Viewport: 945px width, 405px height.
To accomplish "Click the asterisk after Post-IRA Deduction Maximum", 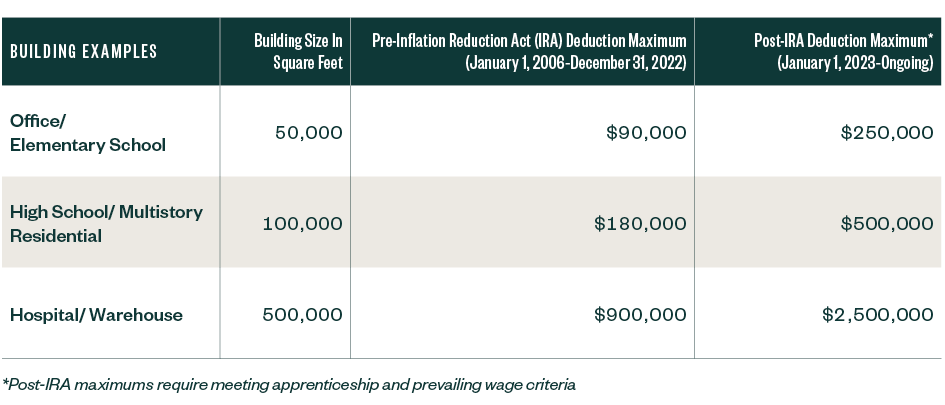I will [x=930, y=38].
